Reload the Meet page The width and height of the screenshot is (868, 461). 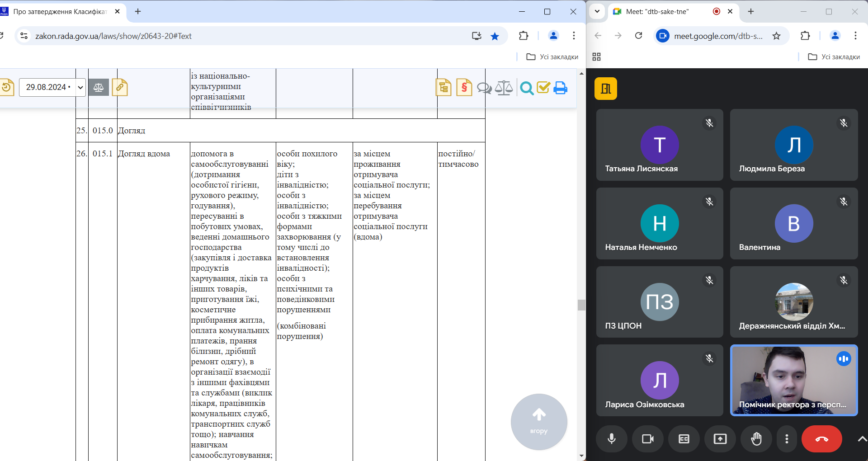(638, 36)
